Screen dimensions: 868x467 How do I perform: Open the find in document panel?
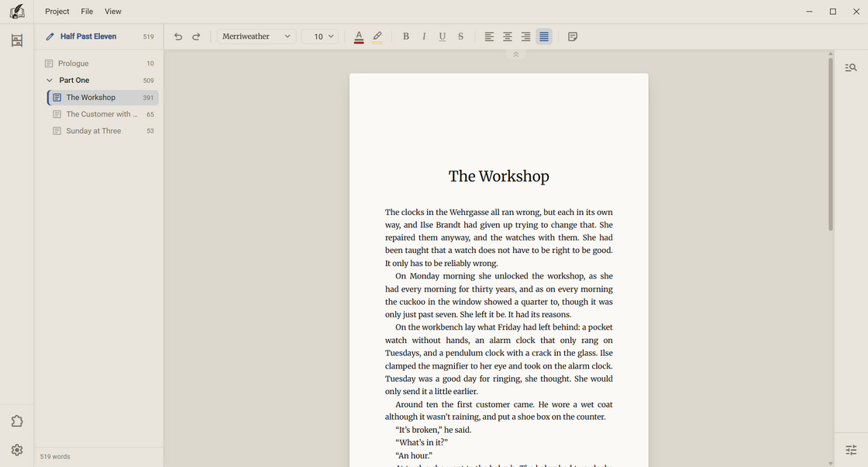tap(851, 67)
